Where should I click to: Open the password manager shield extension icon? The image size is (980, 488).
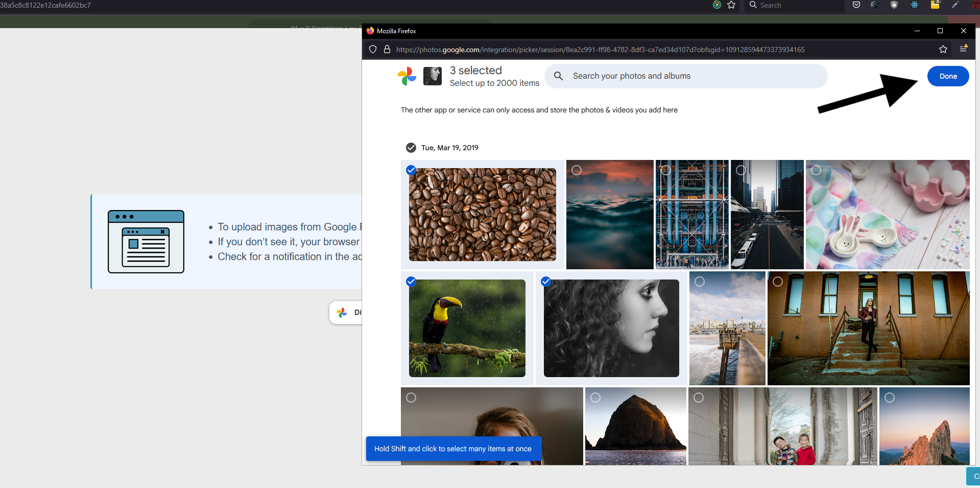(894, 5)
